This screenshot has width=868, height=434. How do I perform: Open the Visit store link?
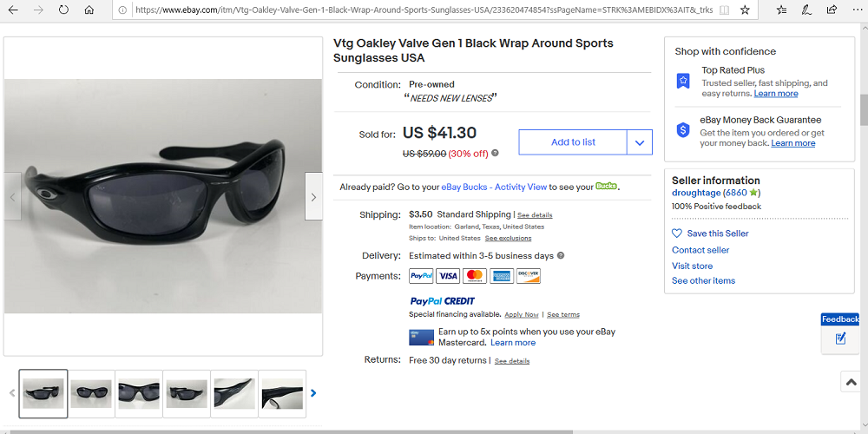click(692, 266)
